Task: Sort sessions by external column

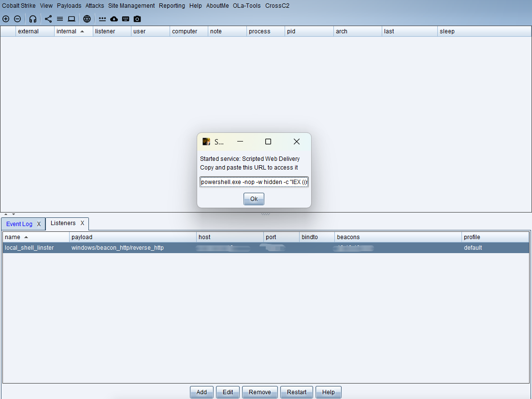Action: 35,31
